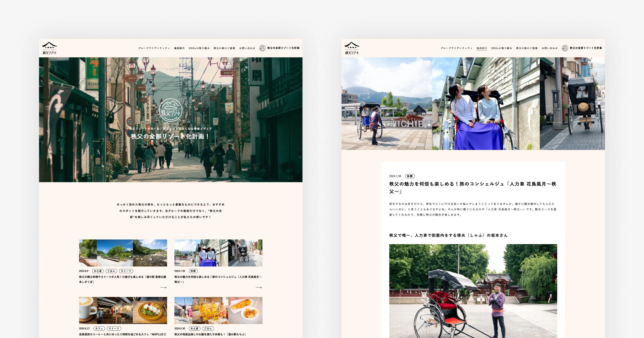Click round emblem icon in right page header
This screenshot has height=338, width=644.
[x=565, y=48]
